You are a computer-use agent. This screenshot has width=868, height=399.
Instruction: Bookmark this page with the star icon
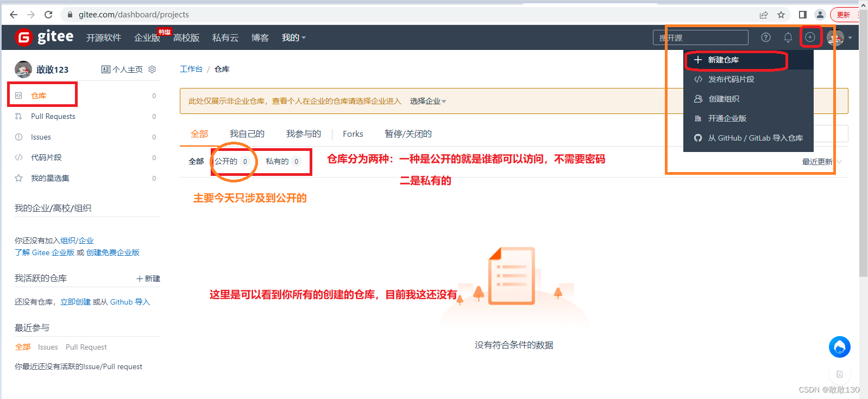point(781,15)
